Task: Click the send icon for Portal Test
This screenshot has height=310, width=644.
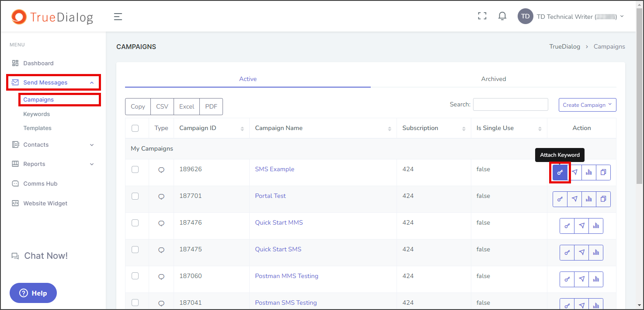Action: (574, 199)
